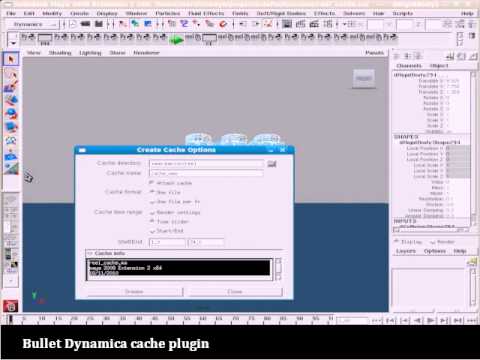This screenshot has width=480, height=360.
Task: Open the layer editor Options menu
Action: coord(435,251)
